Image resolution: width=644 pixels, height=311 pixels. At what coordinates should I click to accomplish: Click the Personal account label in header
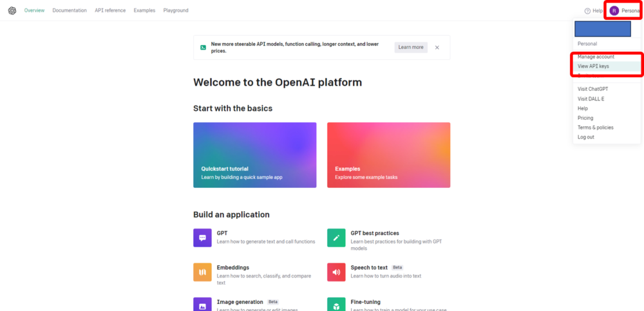pyautogui.click(x=631, y=11)
